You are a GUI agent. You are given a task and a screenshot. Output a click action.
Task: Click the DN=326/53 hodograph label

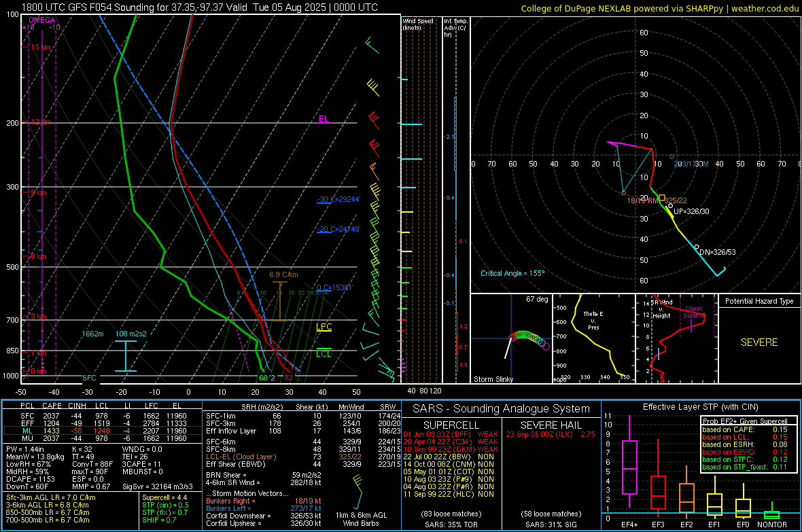pyautogui.click(x=718, y=252)
